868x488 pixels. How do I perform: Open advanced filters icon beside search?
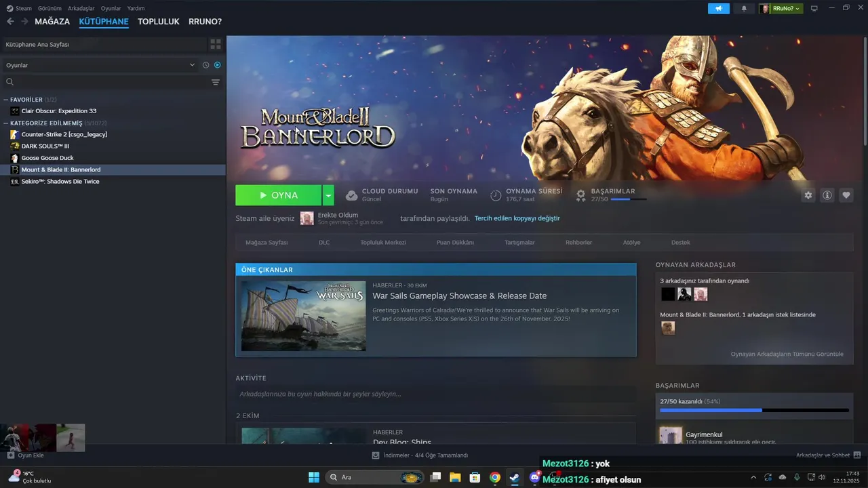[216, 82]
